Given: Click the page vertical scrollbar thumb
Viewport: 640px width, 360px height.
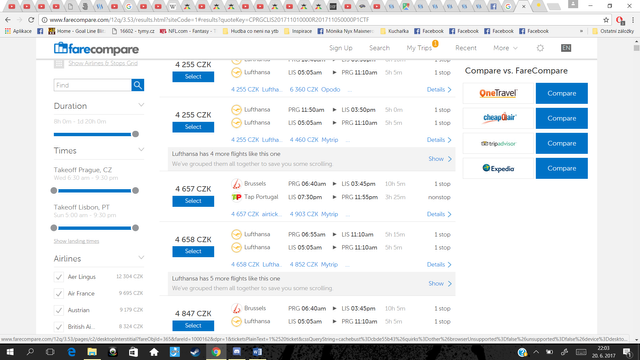Looking at the screenshot, I should tap(636, 48).
